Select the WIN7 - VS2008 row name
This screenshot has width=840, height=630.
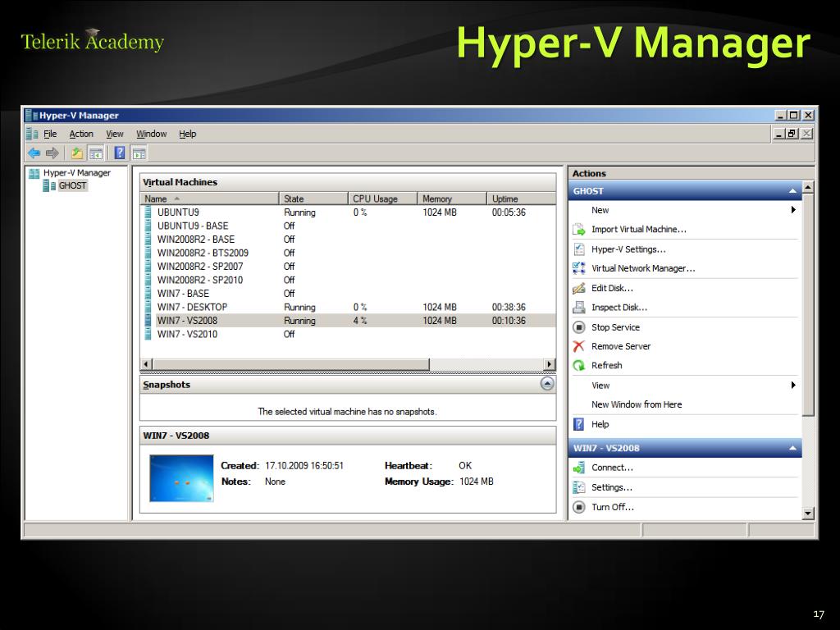point(187,321)
